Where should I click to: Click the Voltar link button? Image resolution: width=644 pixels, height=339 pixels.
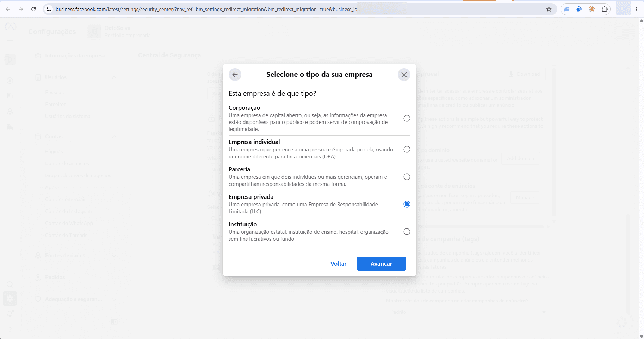pos(339,264)
